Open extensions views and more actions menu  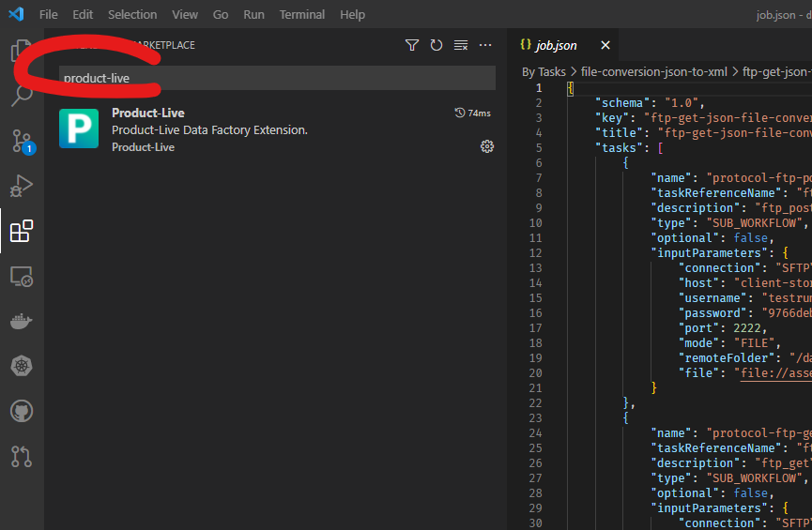485,45
